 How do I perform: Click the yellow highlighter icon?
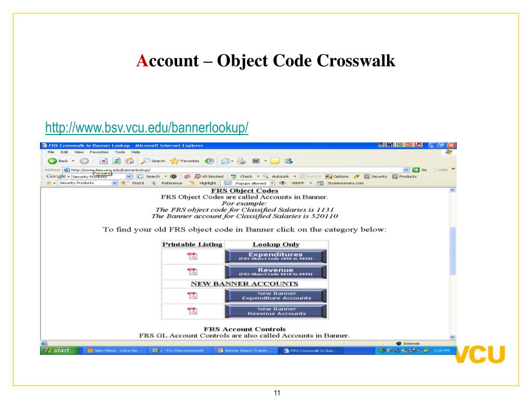(x=356, y=177)
